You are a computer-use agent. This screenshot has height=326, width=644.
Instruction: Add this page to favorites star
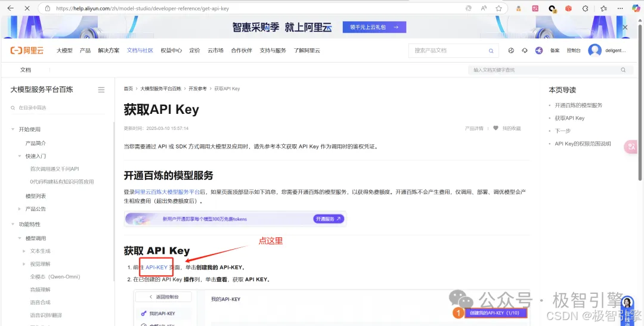click(499, 8)
